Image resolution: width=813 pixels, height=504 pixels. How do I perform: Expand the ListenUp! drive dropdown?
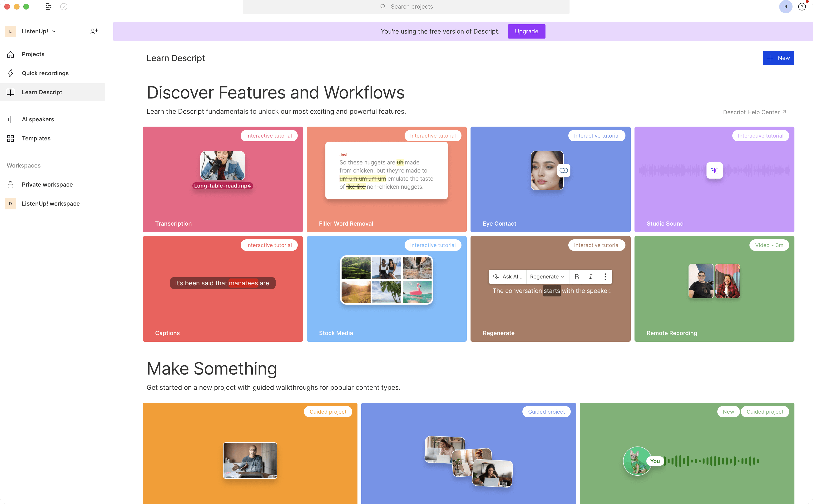[x=54, y=31]
